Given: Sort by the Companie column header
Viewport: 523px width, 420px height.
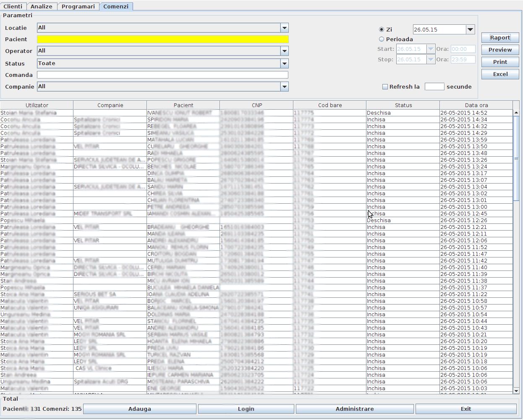Looking at the screenshot, I should 110,105.
